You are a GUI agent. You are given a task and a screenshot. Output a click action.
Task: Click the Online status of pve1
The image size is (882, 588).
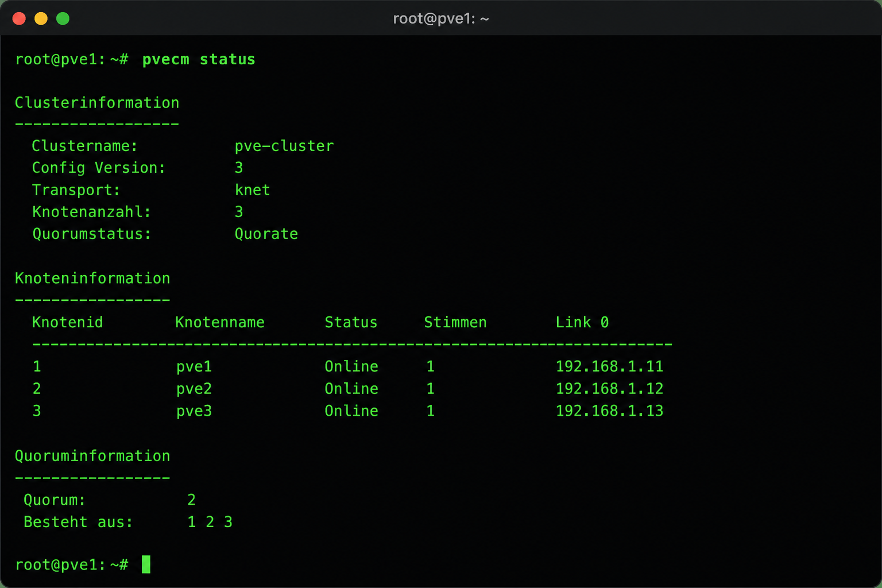tap(351, 367)
